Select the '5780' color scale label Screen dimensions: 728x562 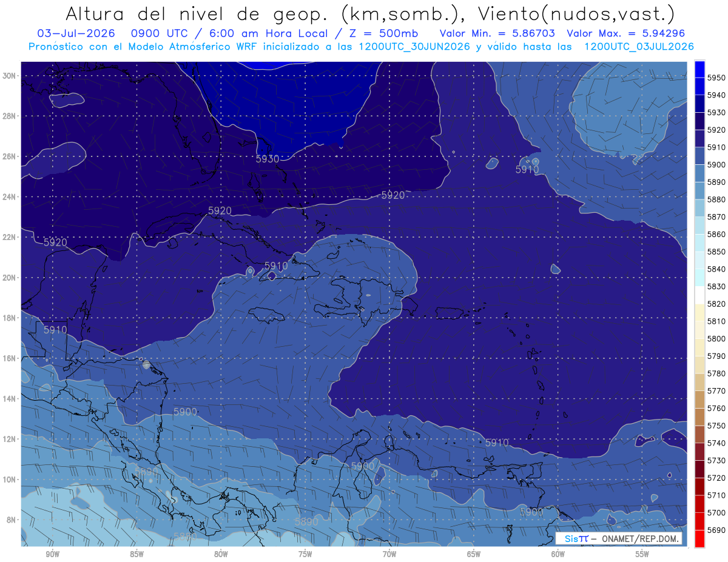pos(716,373)
